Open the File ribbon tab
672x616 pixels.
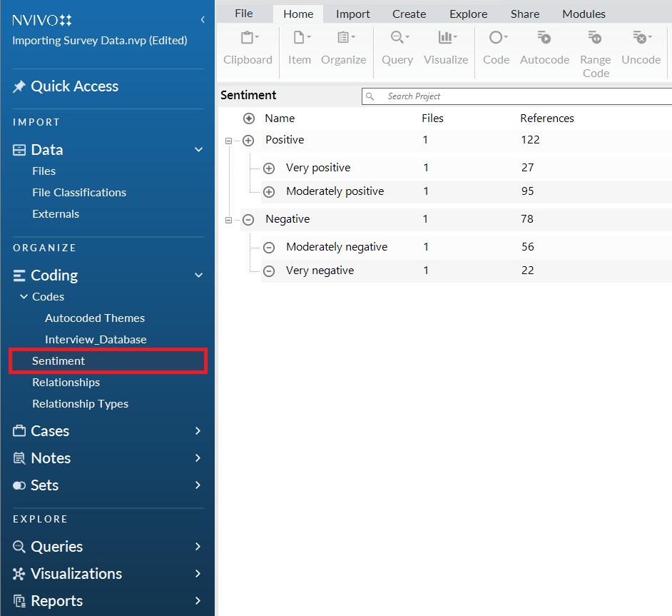(x=244, y=14)
